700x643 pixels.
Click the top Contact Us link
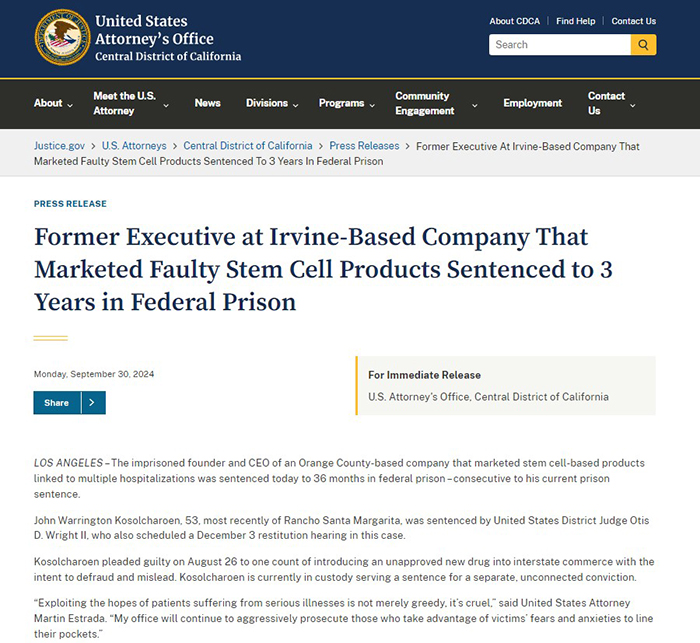[x=633, y=21]
